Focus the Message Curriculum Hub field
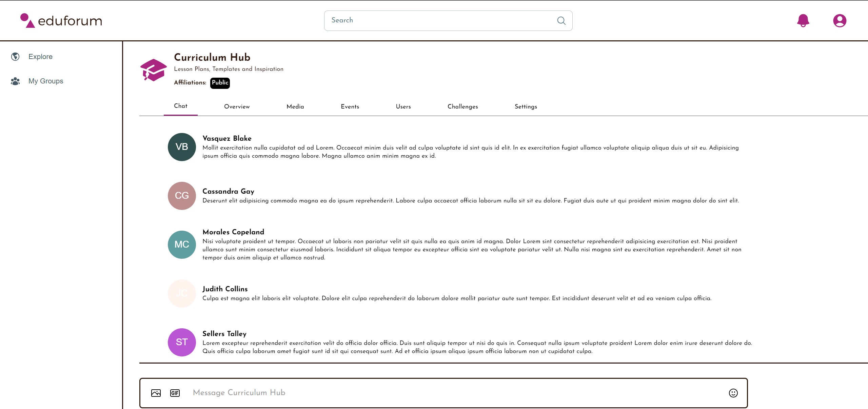The height and width of the screenshot is (409, 868). [x=441, y=393]
